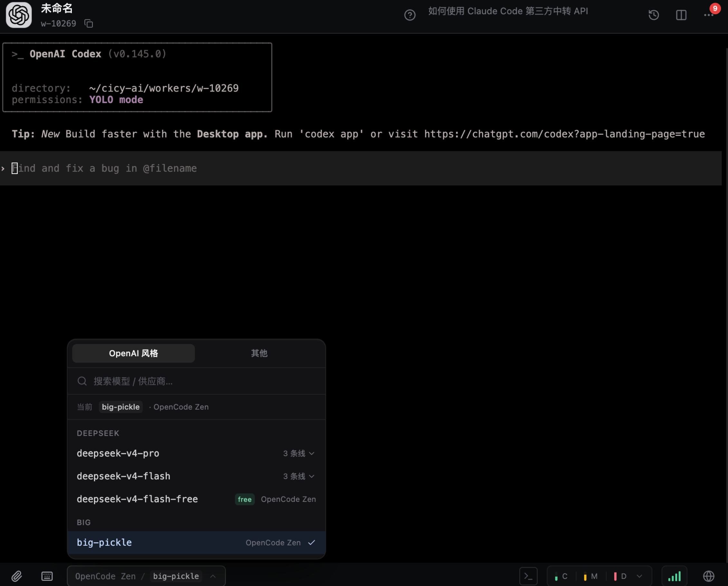
Task: Select the deepseek-v4-flash model
Action: [x=196, y=476]
